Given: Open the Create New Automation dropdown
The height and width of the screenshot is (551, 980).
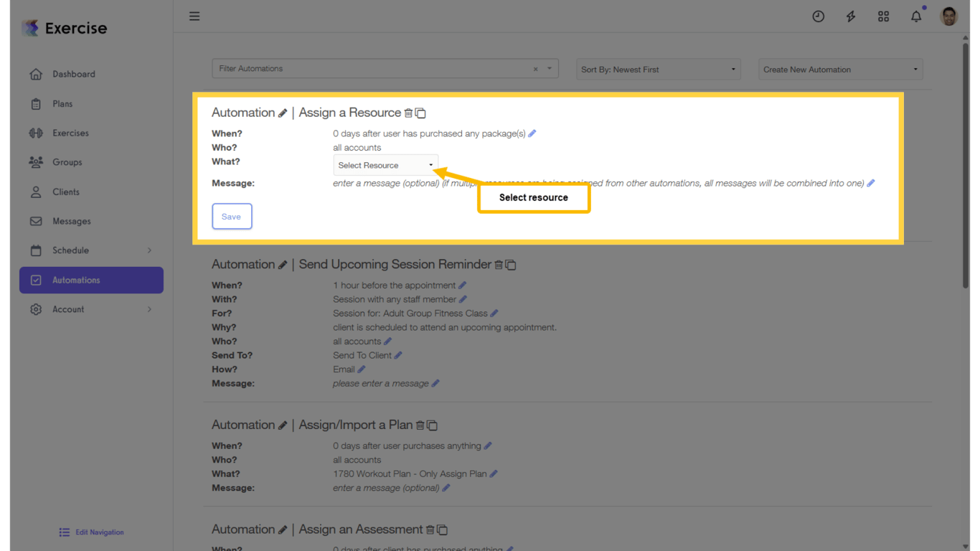Looking at the screenshot, I should tap(839, 69).
